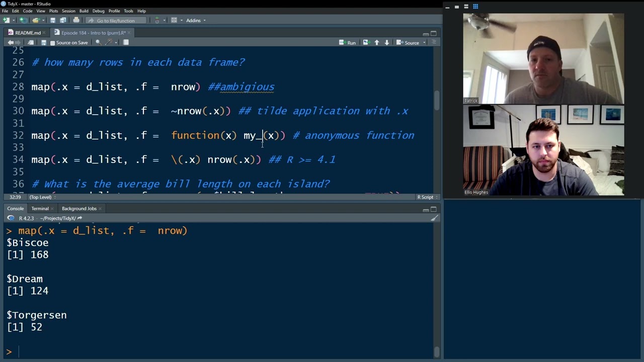
Task: Minimize the source editor pane
Action: point(426,34)
